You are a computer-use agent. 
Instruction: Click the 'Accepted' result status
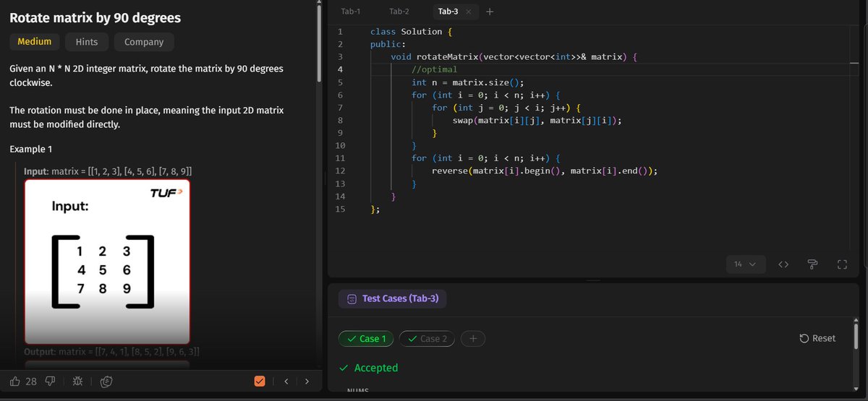[369, 368]
